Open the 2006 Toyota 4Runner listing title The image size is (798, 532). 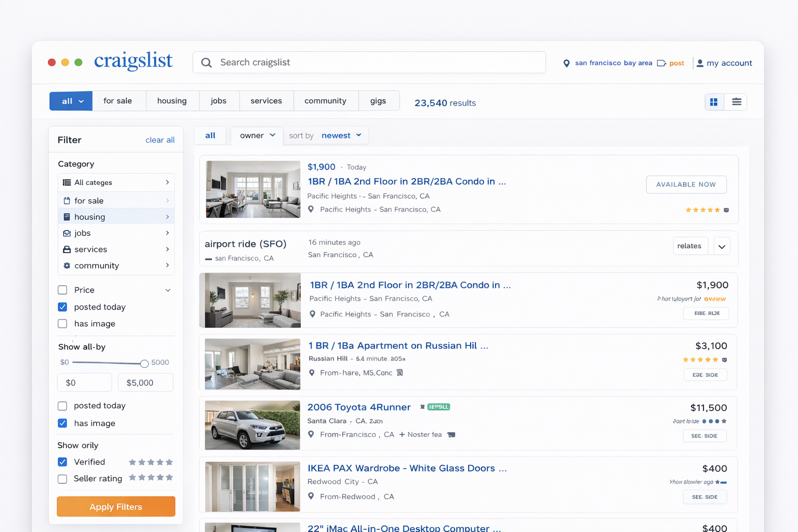click(359, 407)
